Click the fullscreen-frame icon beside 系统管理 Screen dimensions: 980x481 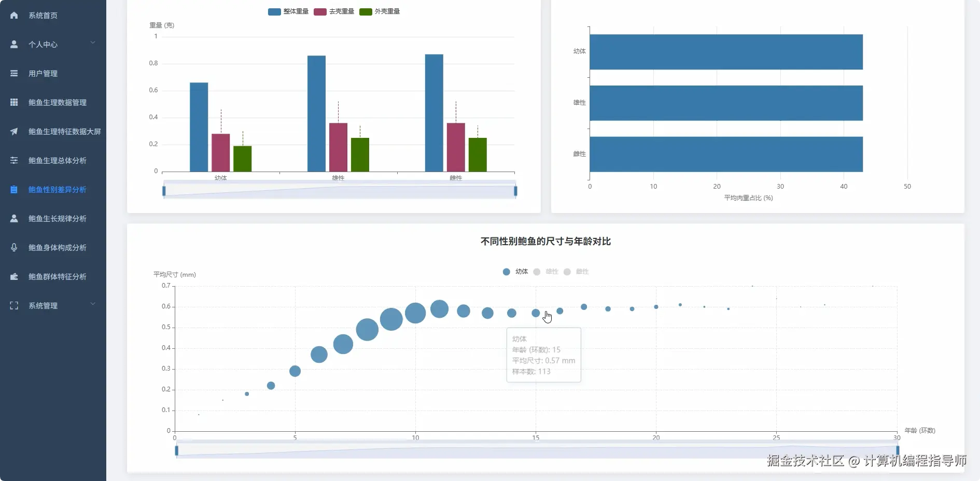pos(14,306)
